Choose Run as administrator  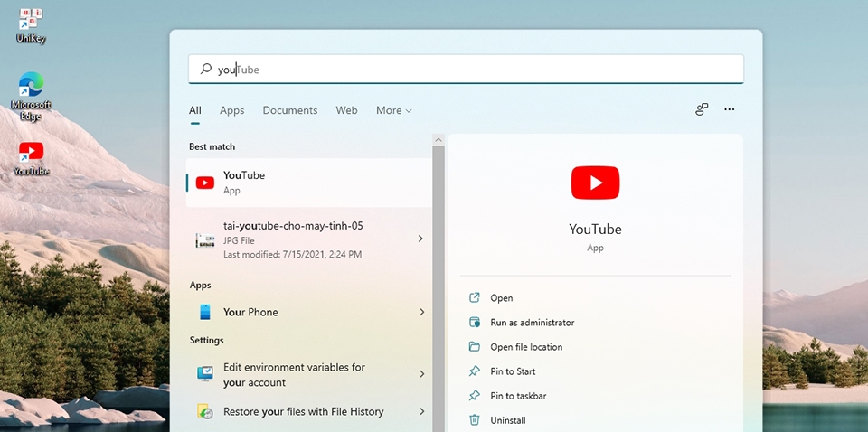pyautogui.click(x=533, y=323)
